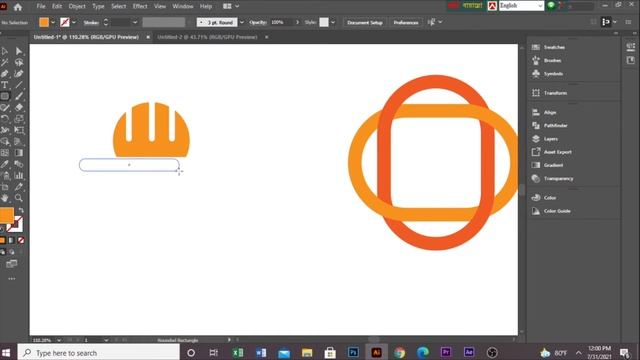
Task: Open stroke weight dropdown
Action: (135, 22)
